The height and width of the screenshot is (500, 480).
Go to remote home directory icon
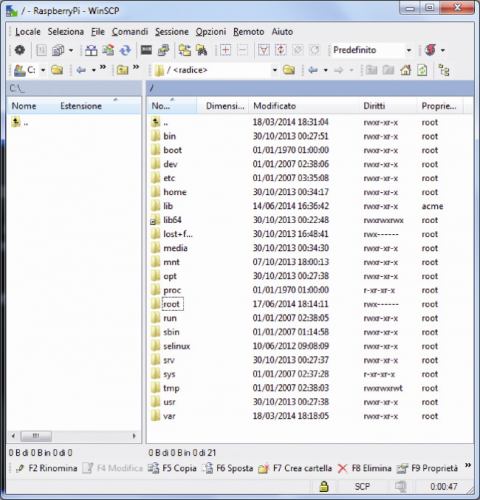click(405, 70)
